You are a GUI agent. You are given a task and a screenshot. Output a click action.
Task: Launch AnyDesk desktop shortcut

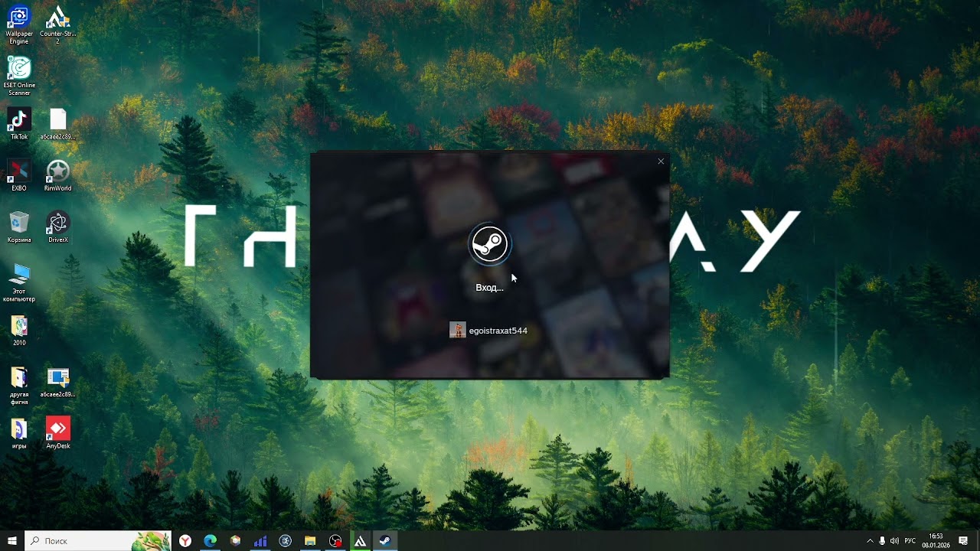[x=58, y=433]
